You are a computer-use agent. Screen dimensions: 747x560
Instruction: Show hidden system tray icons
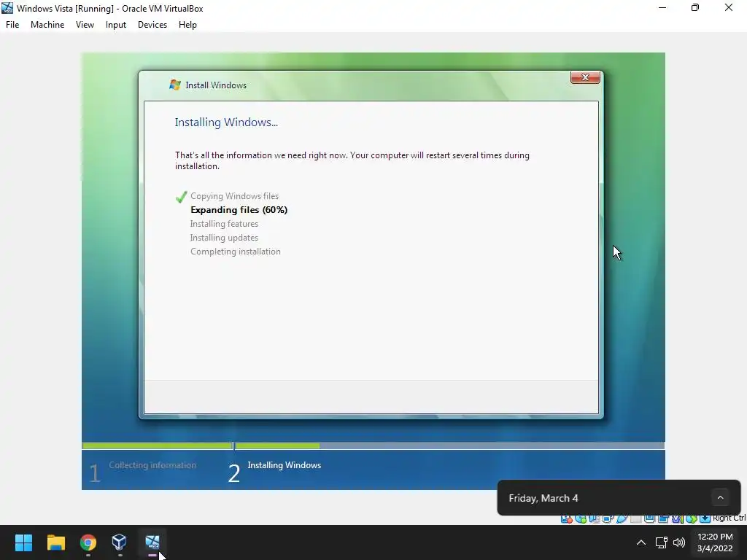tap(641, 542)
